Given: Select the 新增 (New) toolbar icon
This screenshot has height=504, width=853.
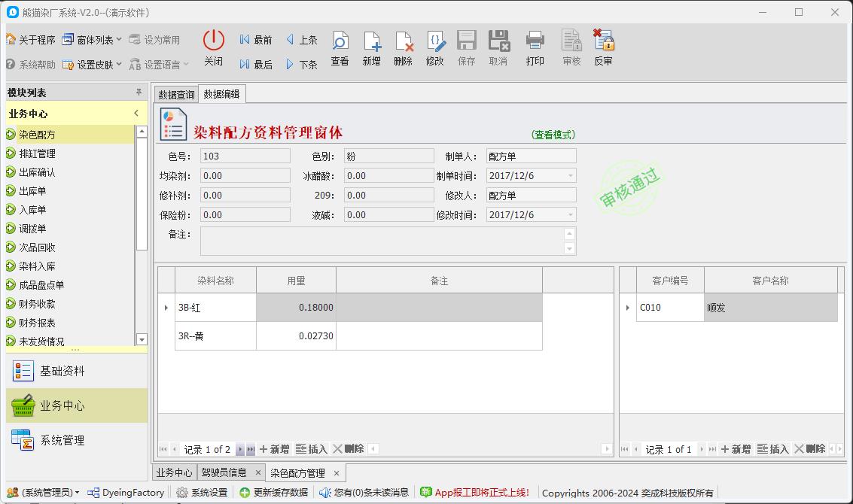Looking at the screenshot, I should pyautogui.click(x=372, y=47).
